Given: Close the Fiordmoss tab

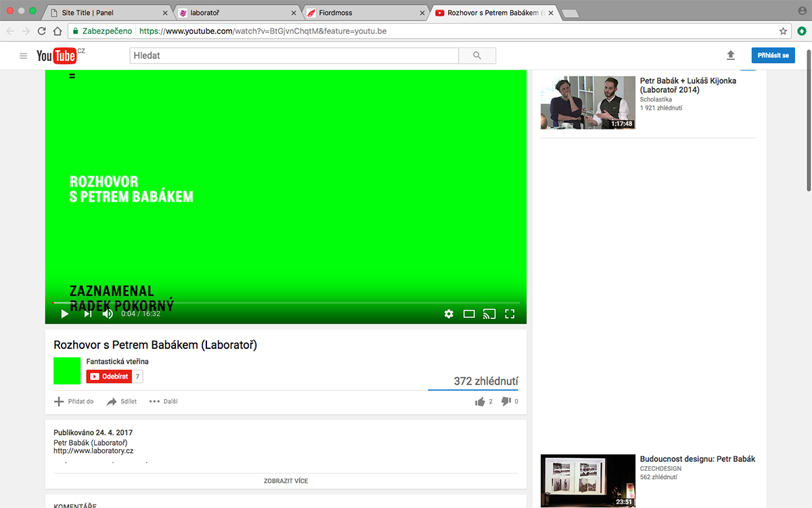Looking at the screenshot, I should (422, 13).
